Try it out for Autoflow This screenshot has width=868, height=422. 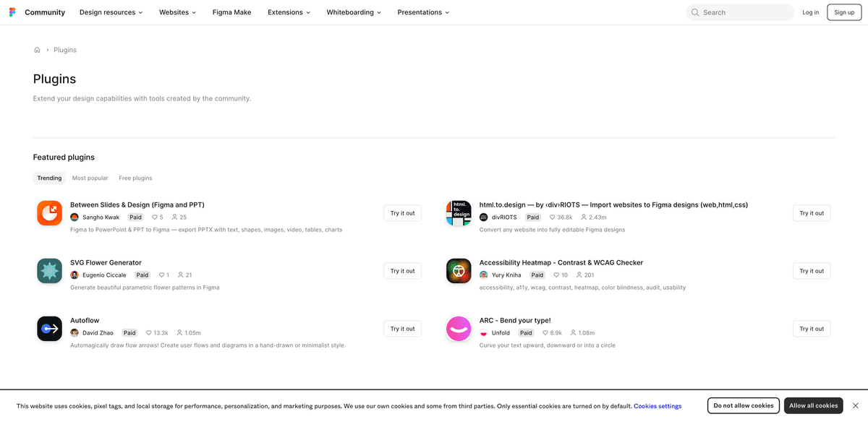coord(403,329)
